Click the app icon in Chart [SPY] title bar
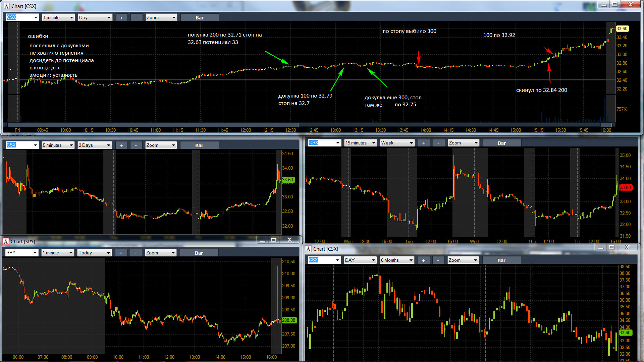 [6, 241]
